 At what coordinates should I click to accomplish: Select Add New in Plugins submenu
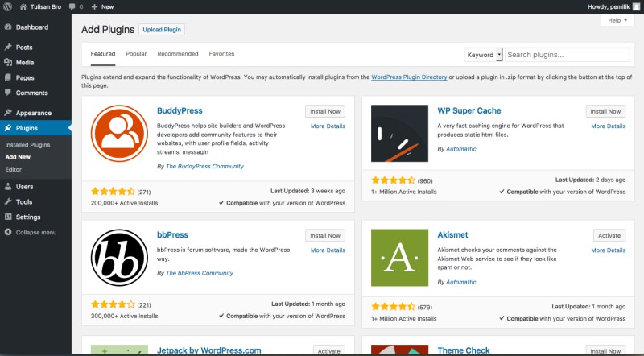tap(18, 157)
